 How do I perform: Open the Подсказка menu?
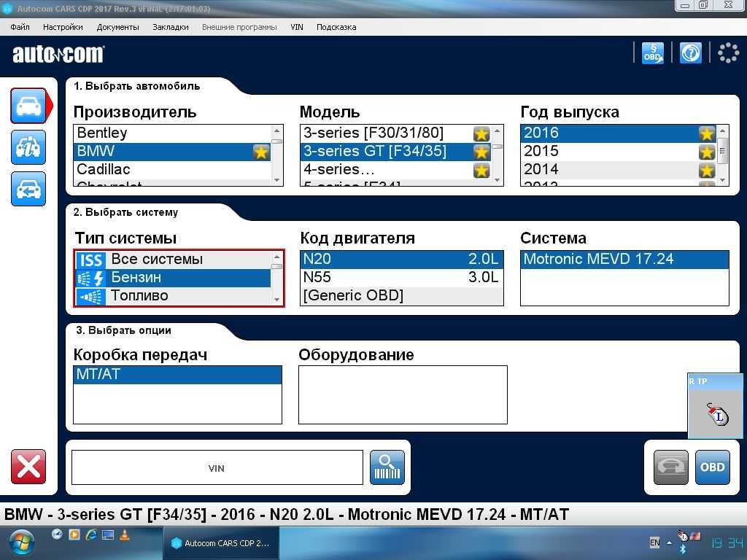[336, 27]
